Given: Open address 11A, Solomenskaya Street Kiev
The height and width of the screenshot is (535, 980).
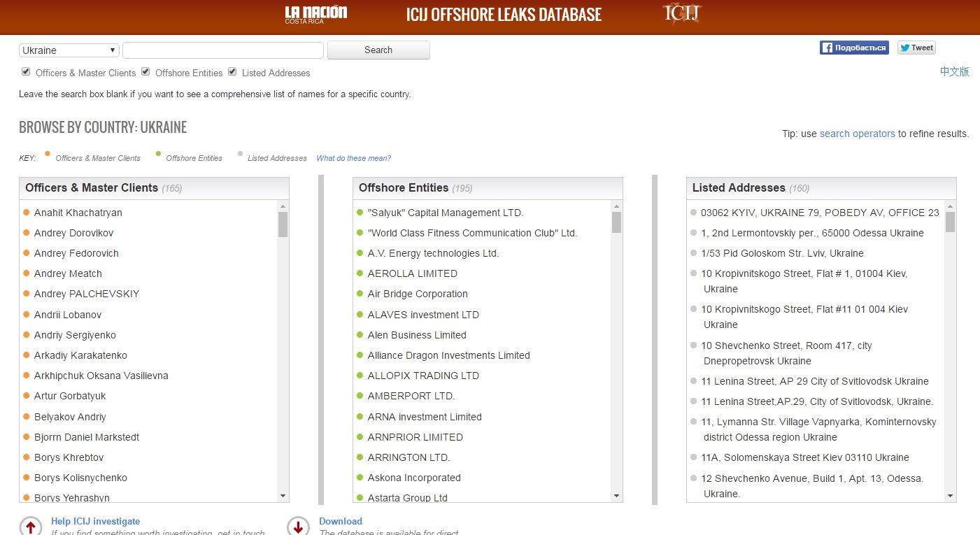Looking at the screenshot, I should tap(805, 457).
